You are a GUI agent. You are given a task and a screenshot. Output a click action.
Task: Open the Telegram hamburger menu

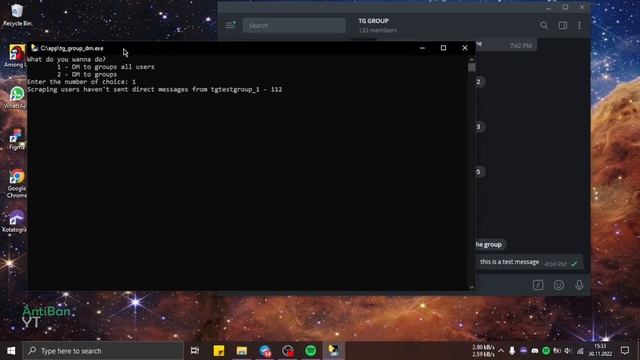[231, 25]
